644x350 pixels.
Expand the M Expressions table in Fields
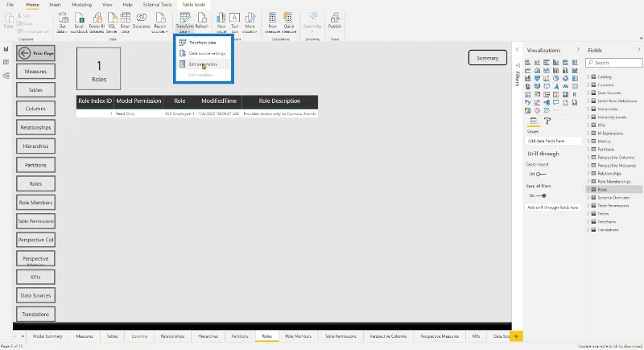[x=588, y=133]
